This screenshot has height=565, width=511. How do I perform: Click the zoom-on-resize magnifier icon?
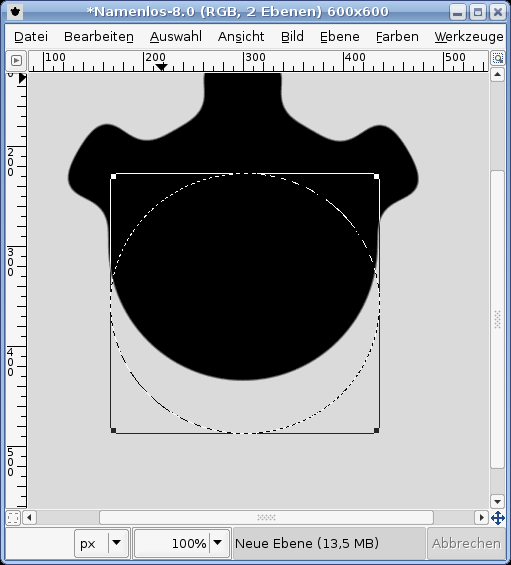498,58
